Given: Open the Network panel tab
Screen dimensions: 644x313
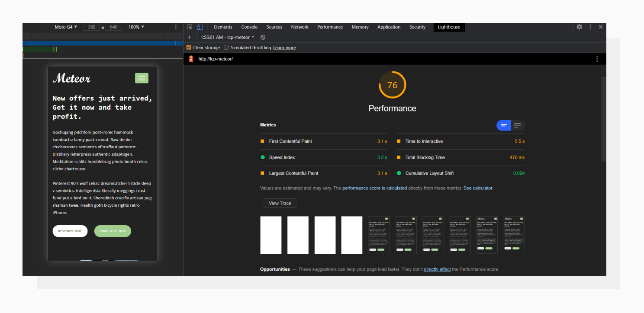Looking at the screenshot, I should coord(299,27).
